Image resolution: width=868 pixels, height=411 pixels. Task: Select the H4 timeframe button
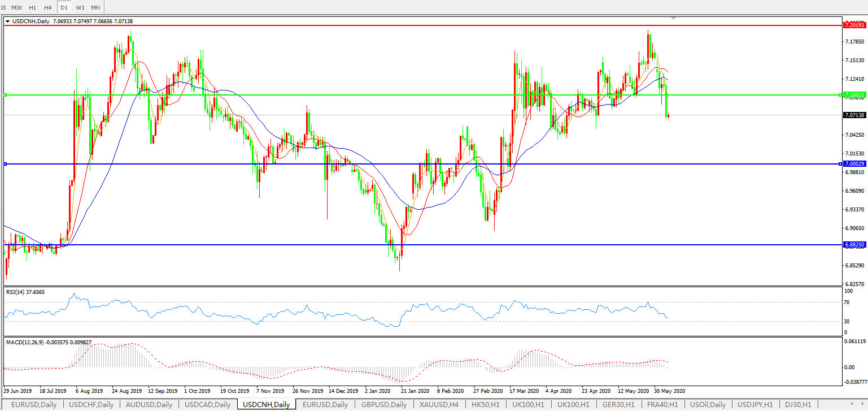(x=48, y=7)
